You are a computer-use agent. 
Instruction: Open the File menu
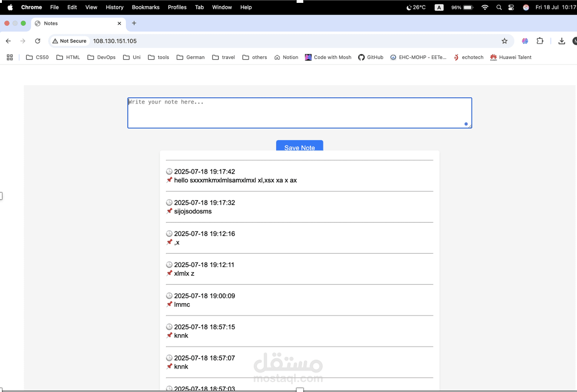click(x=54, y=7)
